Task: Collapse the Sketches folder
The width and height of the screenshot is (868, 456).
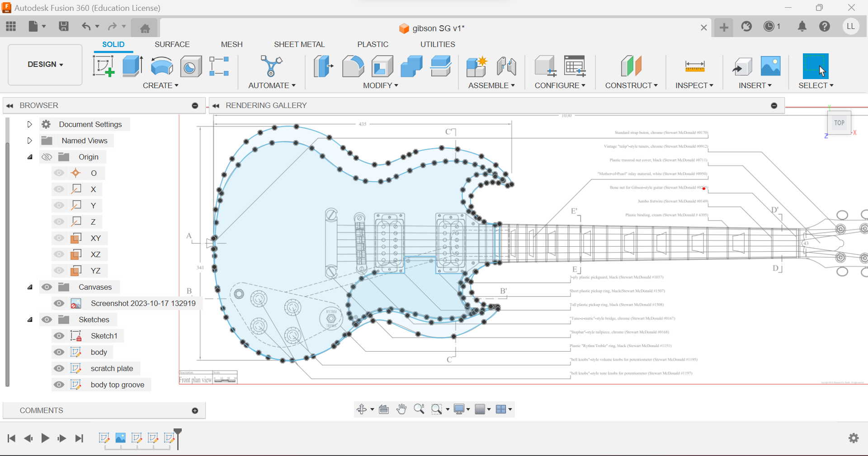Action: 30,320
